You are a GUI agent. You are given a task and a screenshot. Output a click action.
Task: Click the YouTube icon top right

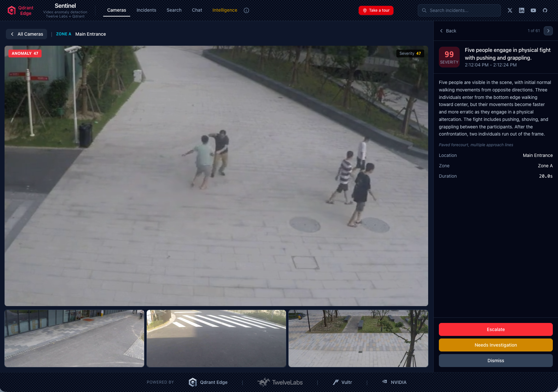click(x=533, y=10)
